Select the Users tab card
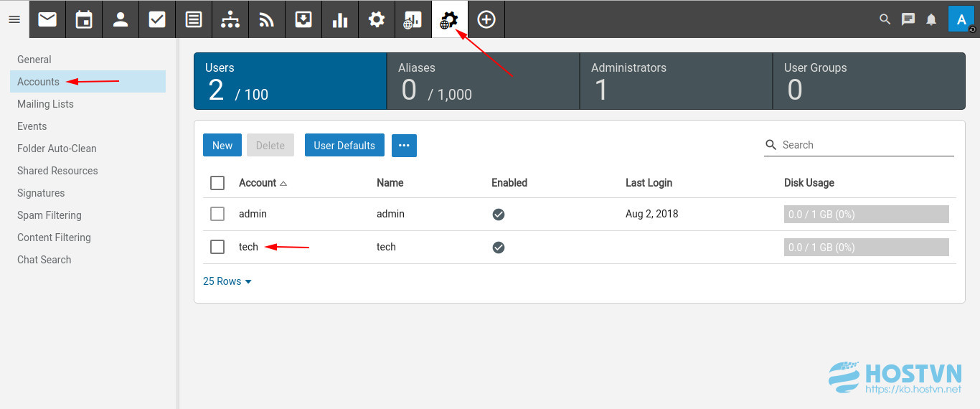This screenshot has width=980, height=409. pyautogui.click(x=290, y=80)
